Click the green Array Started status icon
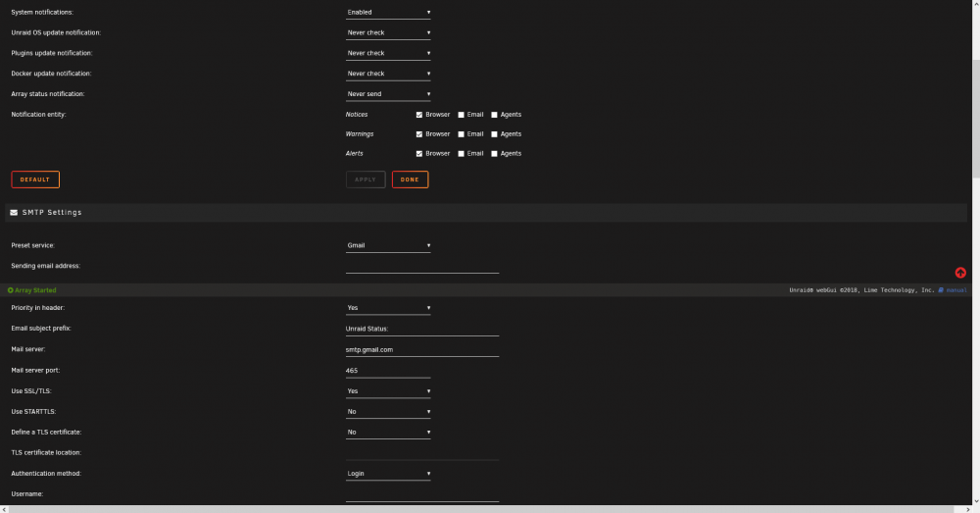Viewport: 980px width, 513px height. (10, 290)
